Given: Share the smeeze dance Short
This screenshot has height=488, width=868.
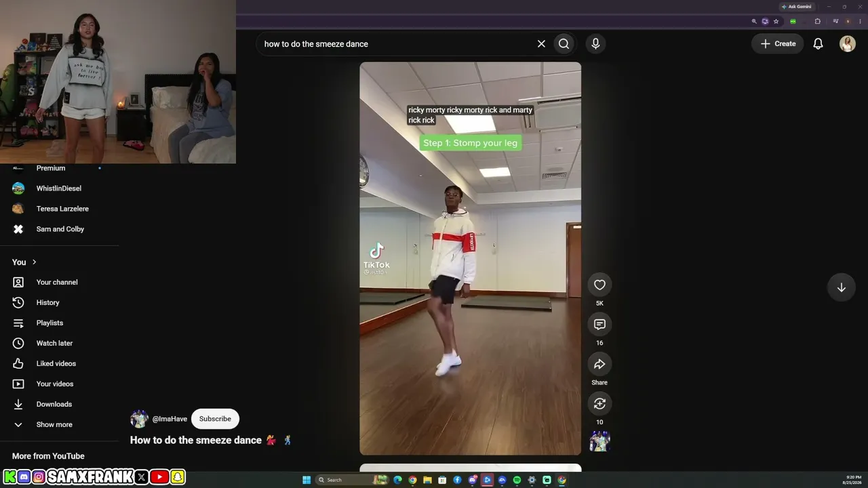Looking at the screenshot, I should coord(599,364).
